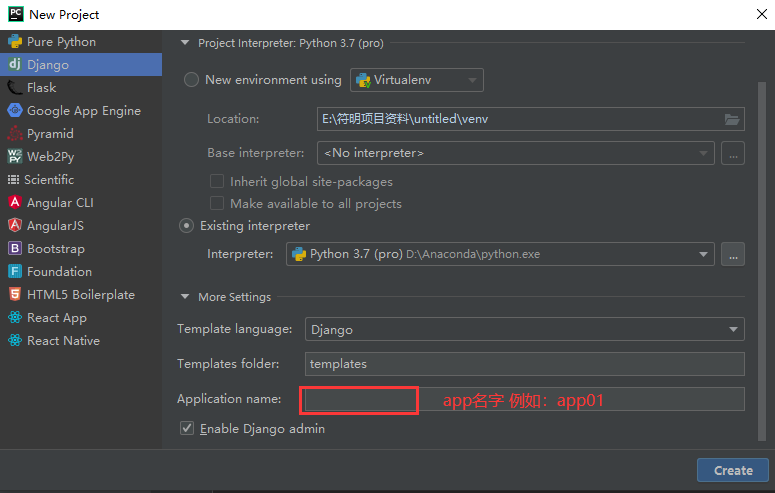Uncheck Enable Django admin checkbox
The width and height of the screenshot is (775, 493).
(x=187, y=428)
